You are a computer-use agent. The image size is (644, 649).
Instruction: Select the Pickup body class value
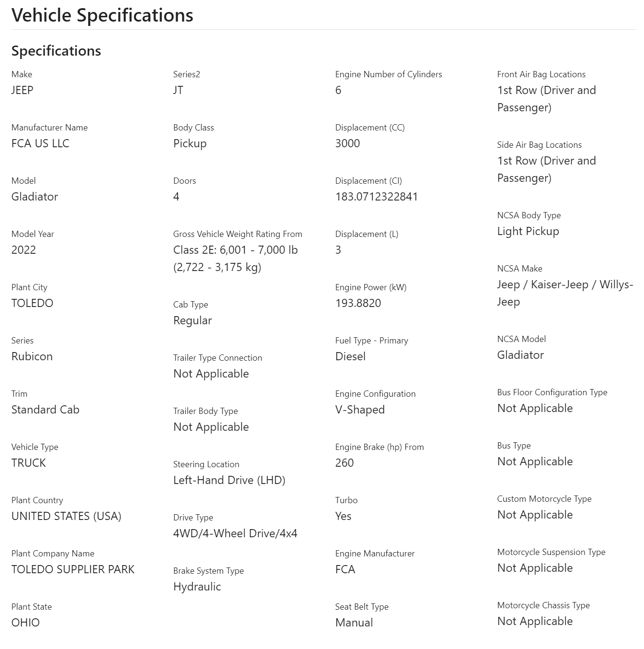click(190, 143)
